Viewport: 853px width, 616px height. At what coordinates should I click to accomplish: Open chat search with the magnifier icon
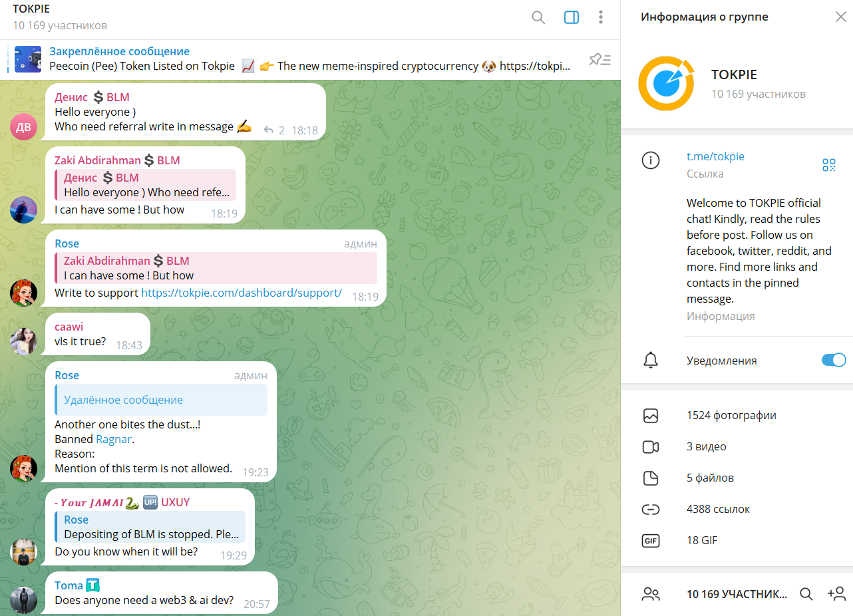coord(538,17)
